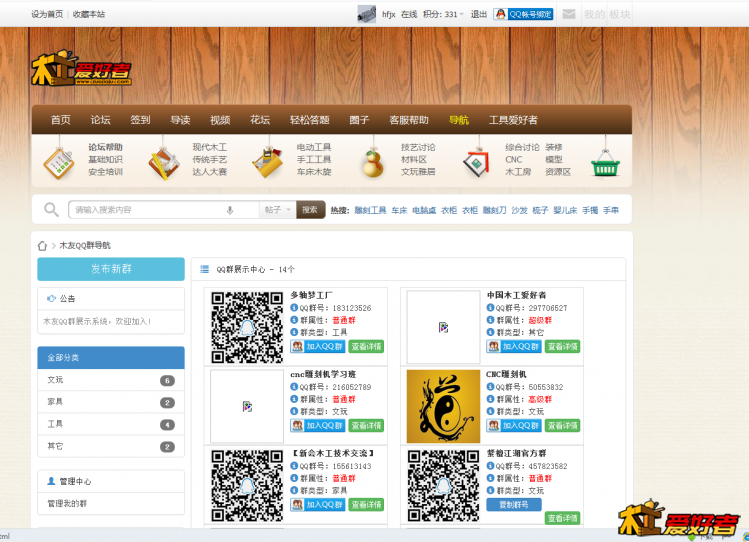
Task: Open QR code of 新会木工技术交流
Action: (247, 486)
